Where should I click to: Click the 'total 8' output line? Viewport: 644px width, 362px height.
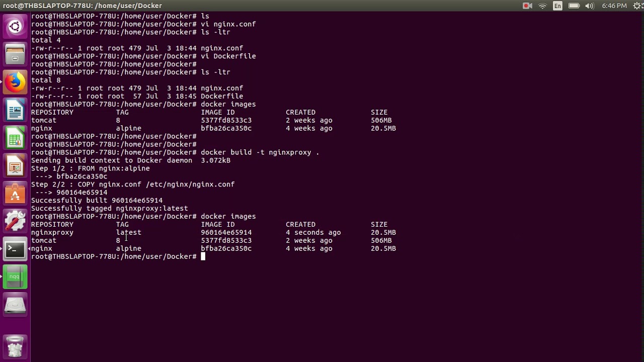point(46,80)
